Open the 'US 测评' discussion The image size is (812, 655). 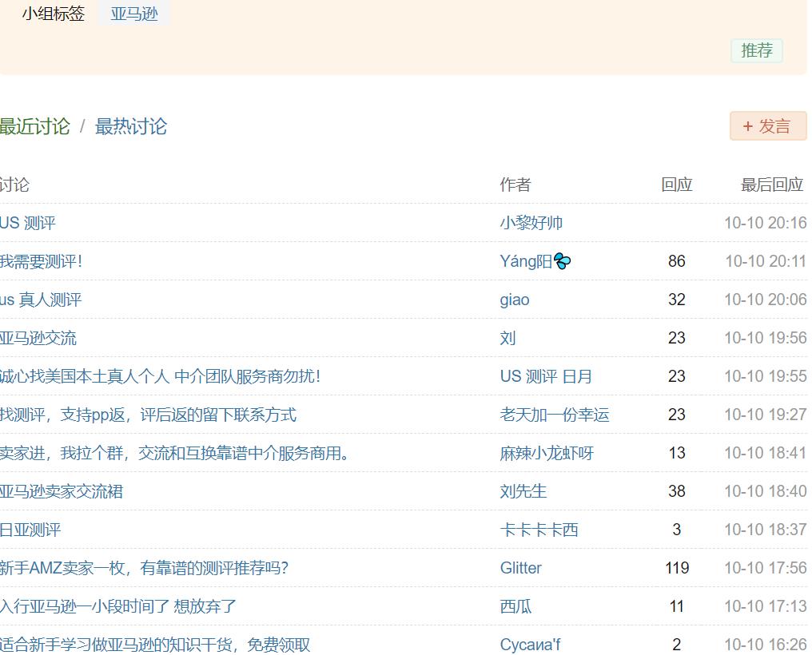[28, 223]
